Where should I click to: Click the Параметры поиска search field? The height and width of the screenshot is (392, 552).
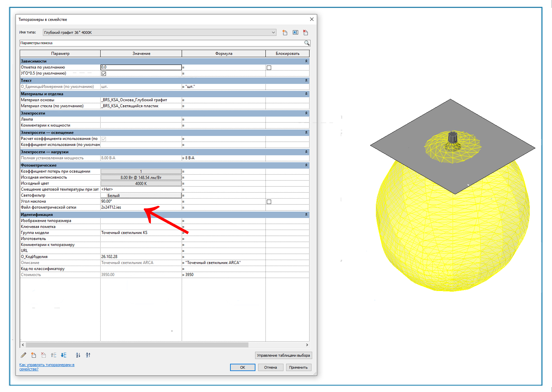[x=162, y=43]
